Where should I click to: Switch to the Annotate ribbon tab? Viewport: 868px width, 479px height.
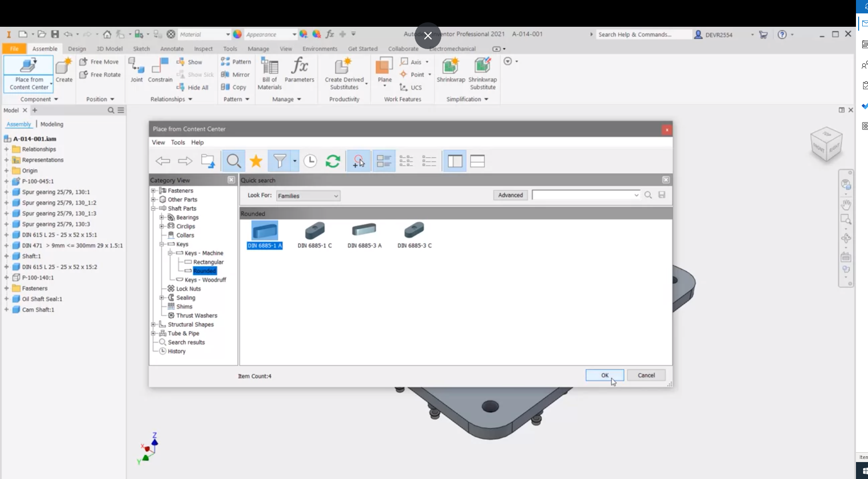tap(172, 49)
